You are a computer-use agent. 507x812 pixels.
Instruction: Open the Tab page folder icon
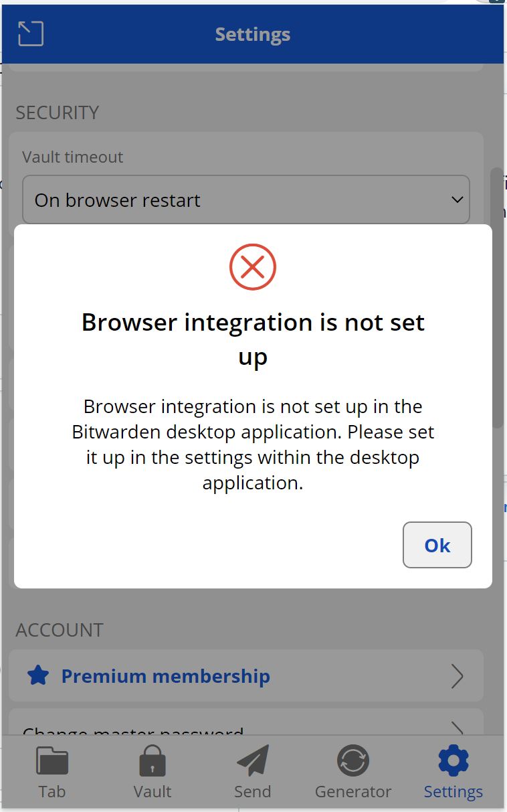(52, 760)
